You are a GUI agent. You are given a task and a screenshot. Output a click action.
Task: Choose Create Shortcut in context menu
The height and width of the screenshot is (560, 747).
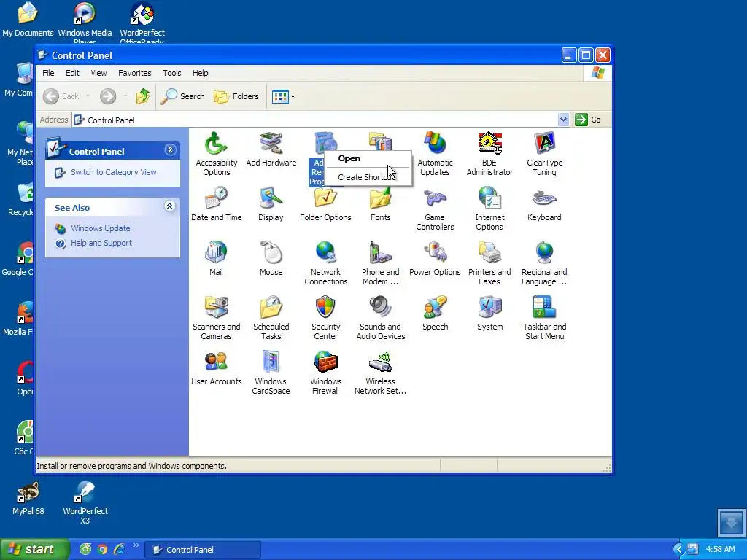[368, 177]
